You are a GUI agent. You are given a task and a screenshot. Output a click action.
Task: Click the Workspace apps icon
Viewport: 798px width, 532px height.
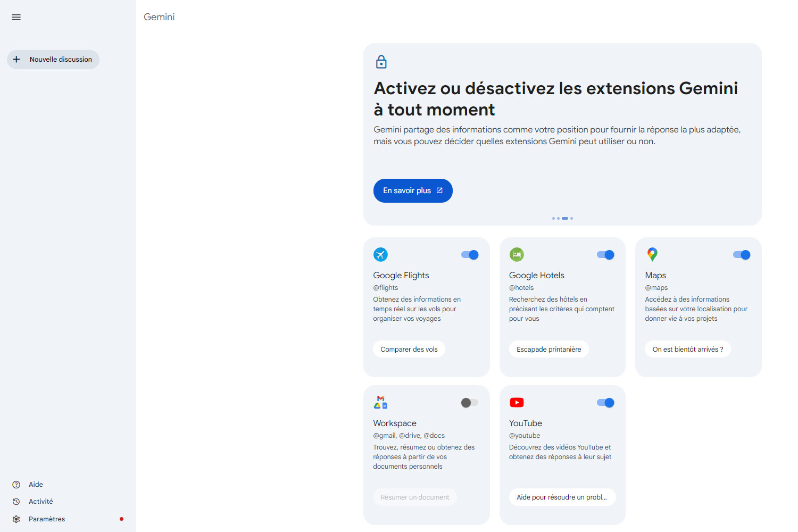380,402
